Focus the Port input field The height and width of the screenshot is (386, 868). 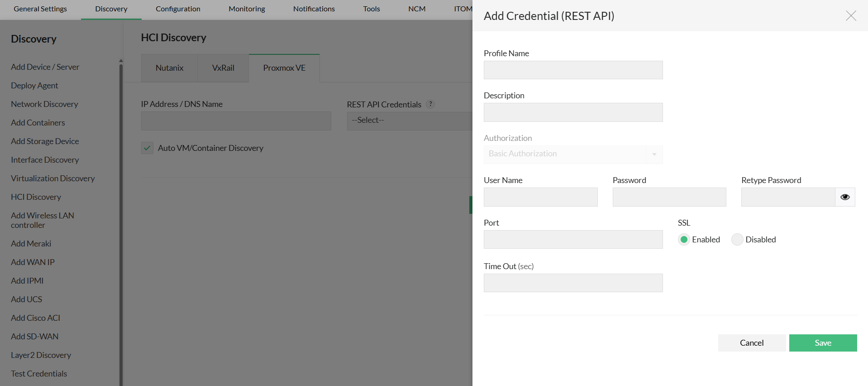573,240
